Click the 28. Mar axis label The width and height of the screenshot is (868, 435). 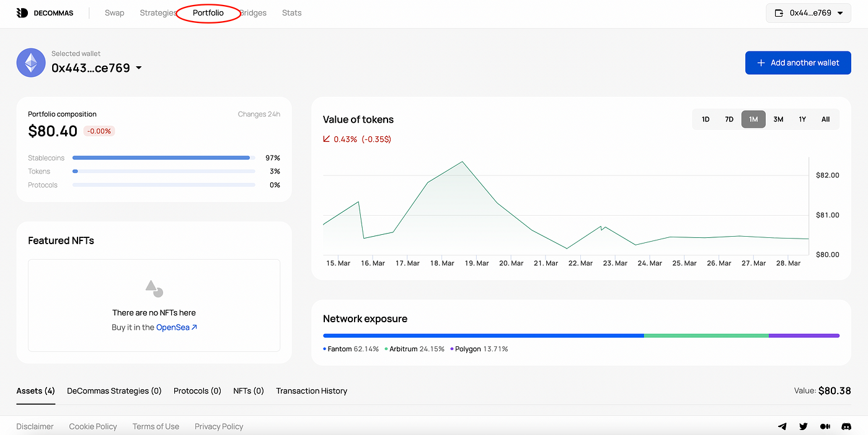click(x=788, y=263)
